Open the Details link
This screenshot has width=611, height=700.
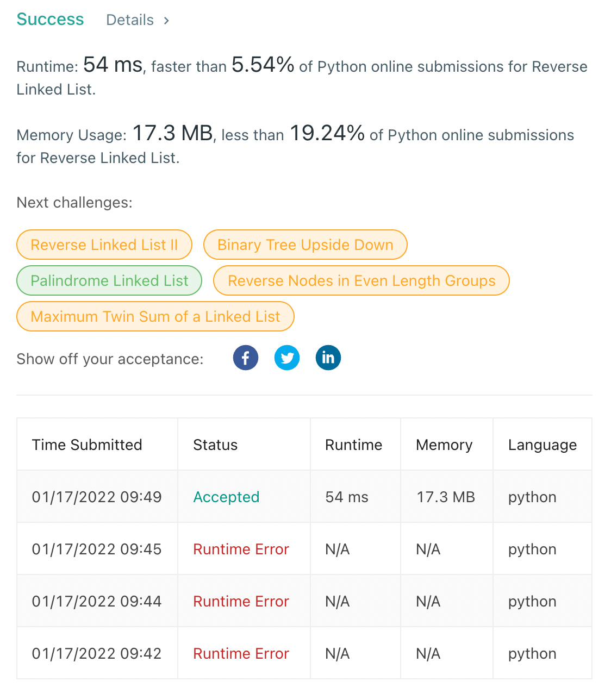(130, 20)
